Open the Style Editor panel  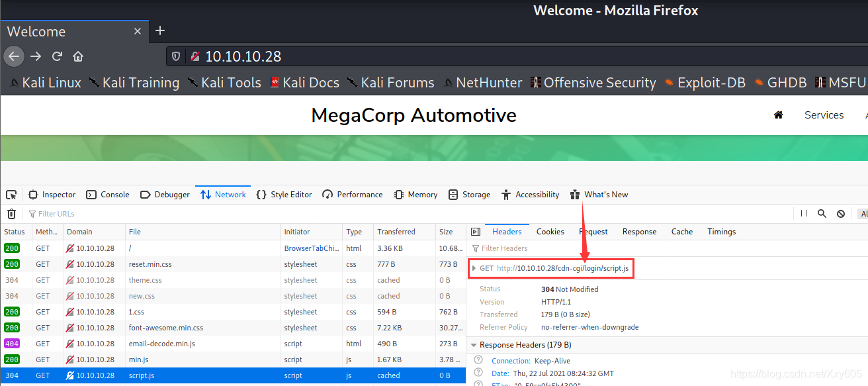(x=284, y=195)
